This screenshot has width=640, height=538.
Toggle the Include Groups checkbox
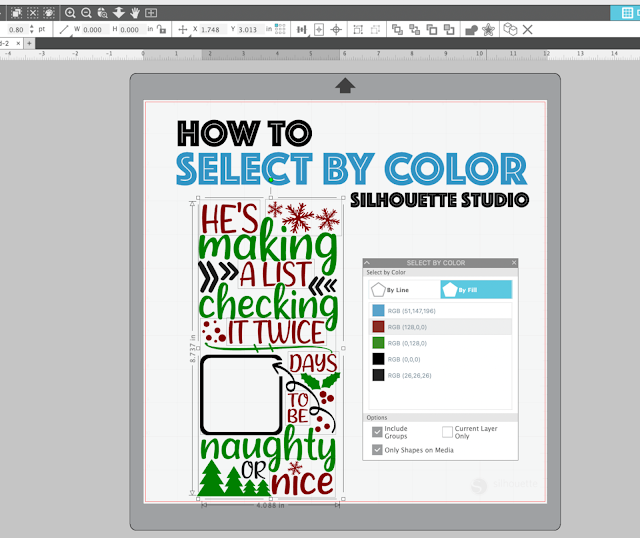coord(377,432)
